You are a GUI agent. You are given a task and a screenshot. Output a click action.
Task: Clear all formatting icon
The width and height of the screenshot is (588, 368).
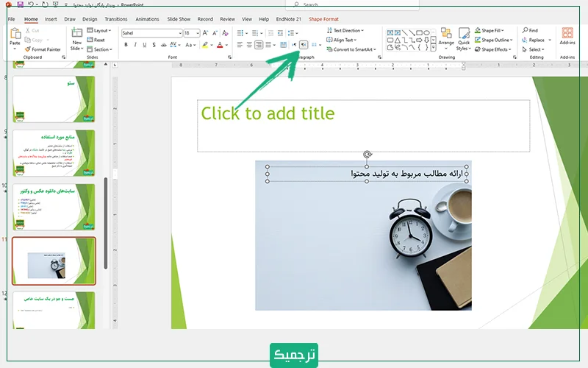point(225,33)
